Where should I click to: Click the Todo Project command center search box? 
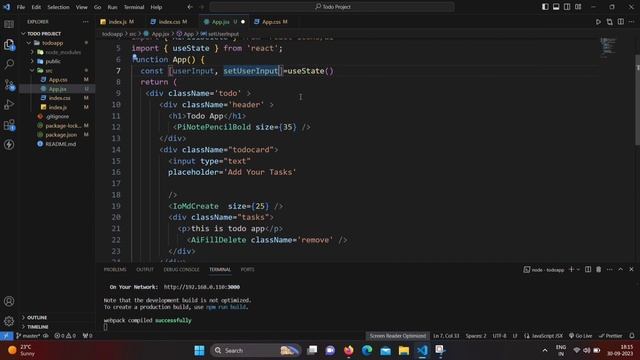(332, 7)
